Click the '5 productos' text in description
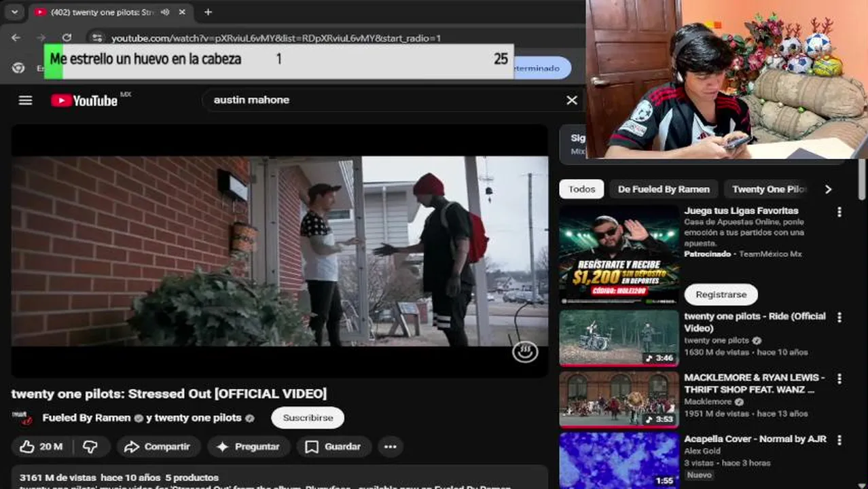This screenshot has width=868, height=489. click(x=192, y=477)
